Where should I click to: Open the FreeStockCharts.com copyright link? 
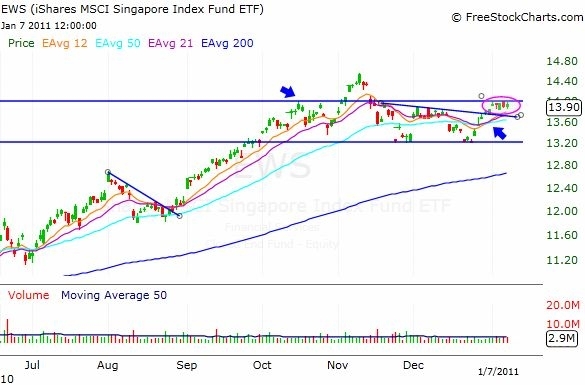pyautogui.click(x=517, y=17)
